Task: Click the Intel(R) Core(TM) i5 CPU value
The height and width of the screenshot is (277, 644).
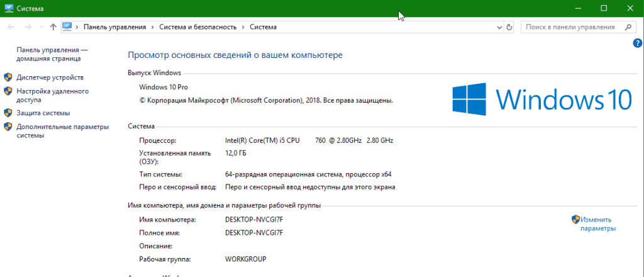Action: click(309, 140)
